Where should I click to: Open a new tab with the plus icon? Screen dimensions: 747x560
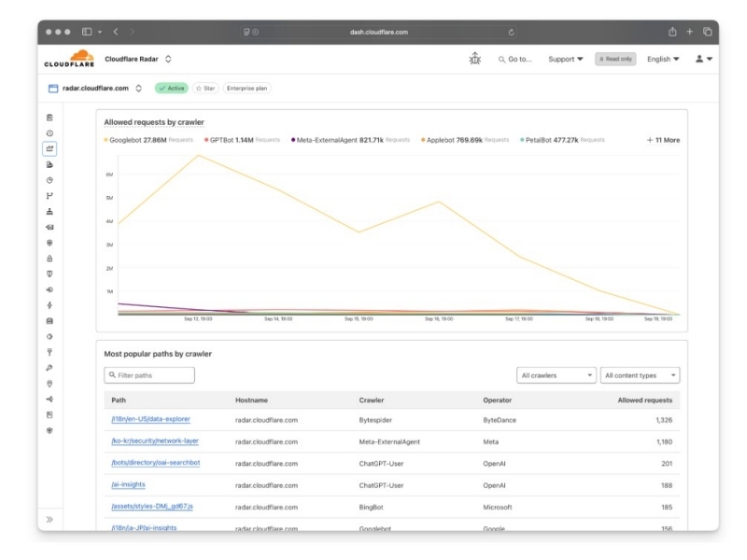(689, 32)
